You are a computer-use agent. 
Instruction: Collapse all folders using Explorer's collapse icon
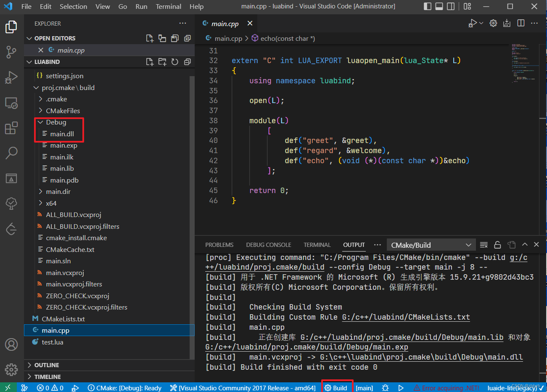click(188, 62)
